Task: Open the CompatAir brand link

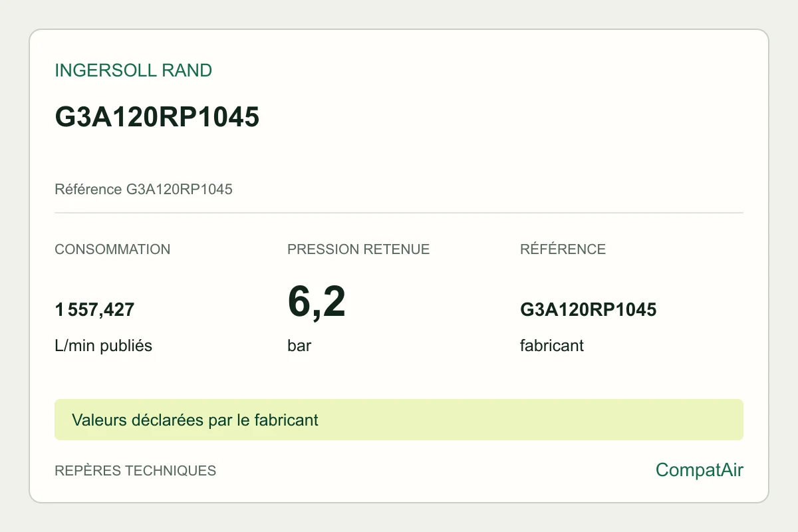Action: coord(700,470)
